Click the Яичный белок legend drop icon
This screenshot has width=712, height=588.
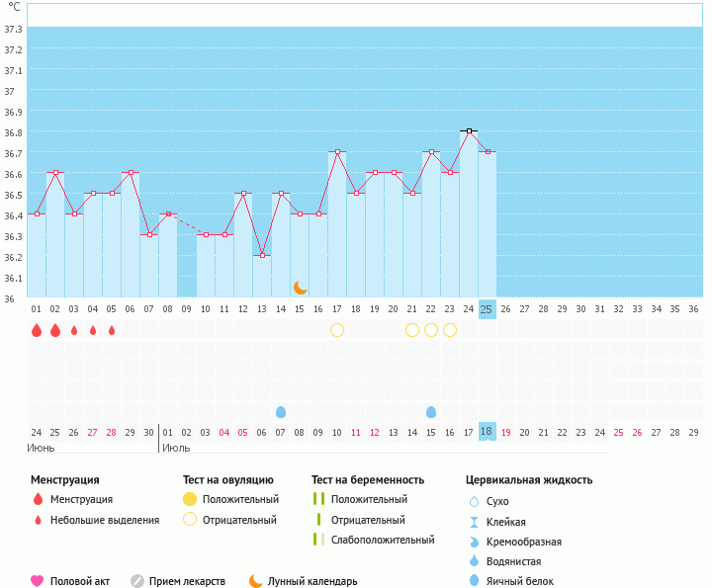pos(475,581)
